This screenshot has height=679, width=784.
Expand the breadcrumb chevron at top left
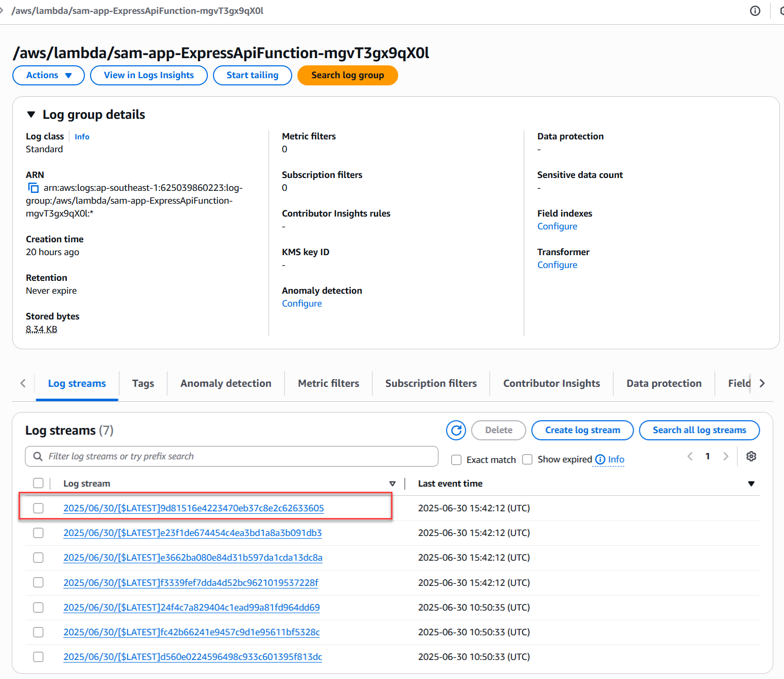point(2,11)
